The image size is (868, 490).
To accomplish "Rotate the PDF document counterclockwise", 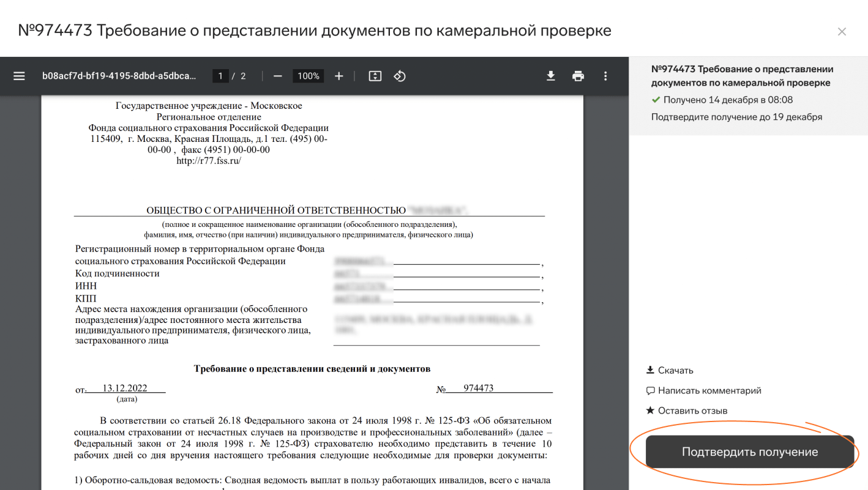I will 400,76.
